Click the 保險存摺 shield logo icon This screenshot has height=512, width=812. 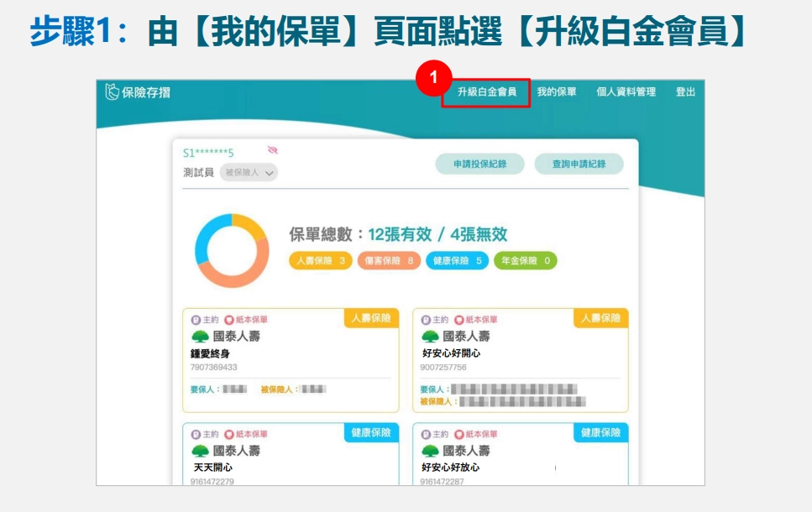(x=112, y=91)
